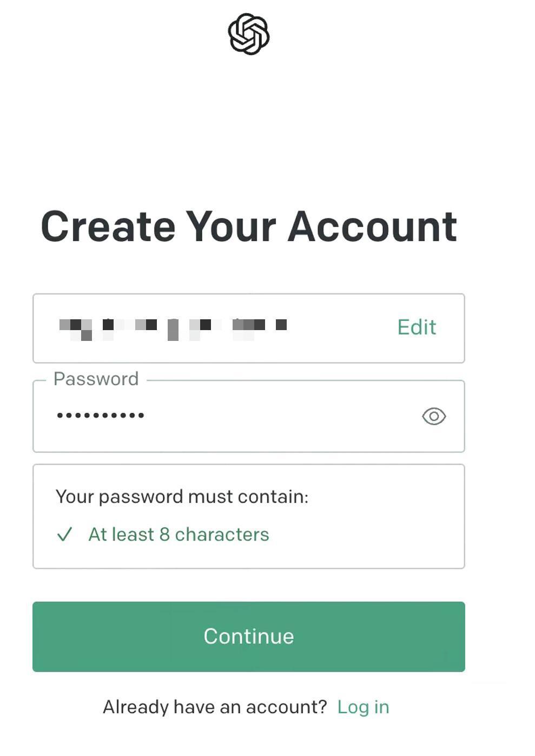Click the word Account in the heading
The image size is (535, 756).
372,226
